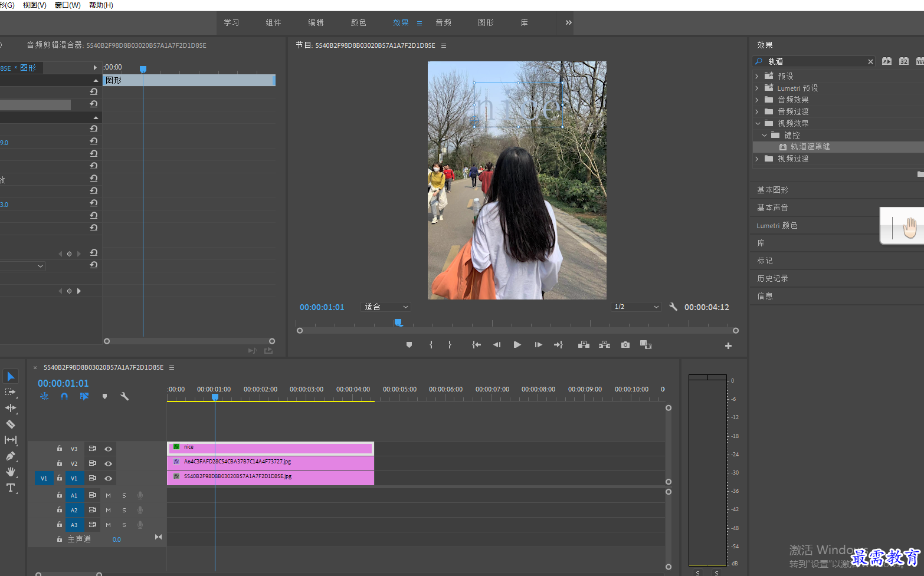Play the sequence in Program Monitor
The image size is (924, 576).
[517, 345]
